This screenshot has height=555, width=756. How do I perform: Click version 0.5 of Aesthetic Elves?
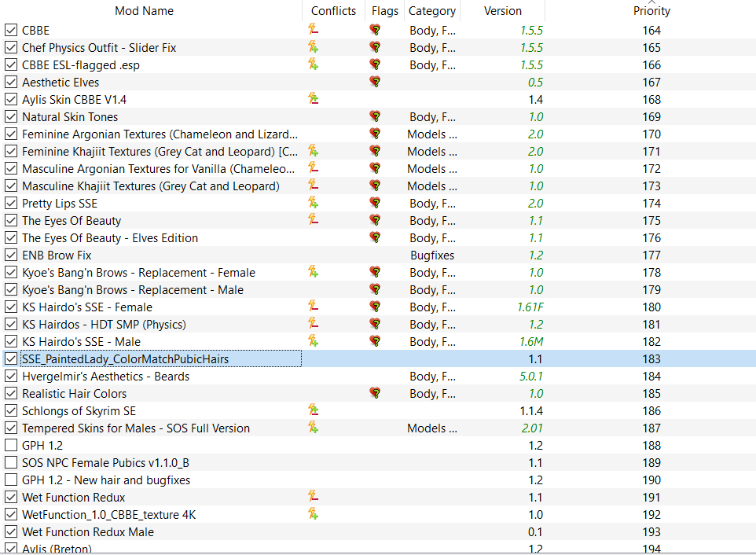click(x=535, y=82)
